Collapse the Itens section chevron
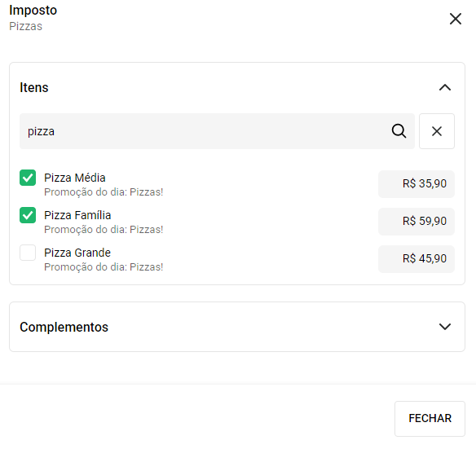The height and width of the screenshot is (449, 476). 445,87
